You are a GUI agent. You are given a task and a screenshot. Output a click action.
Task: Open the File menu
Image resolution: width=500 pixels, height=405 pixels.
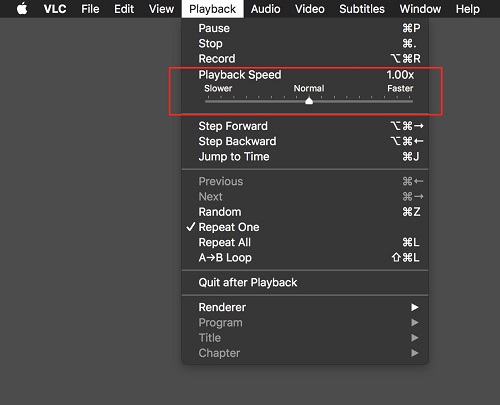(90, 9)
